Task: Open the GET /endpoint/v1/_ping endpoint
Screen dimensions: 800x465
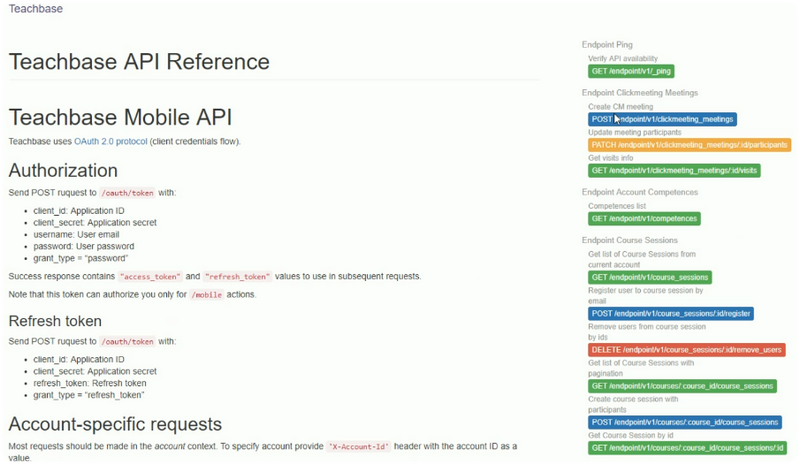Action: tap(631, 73)
